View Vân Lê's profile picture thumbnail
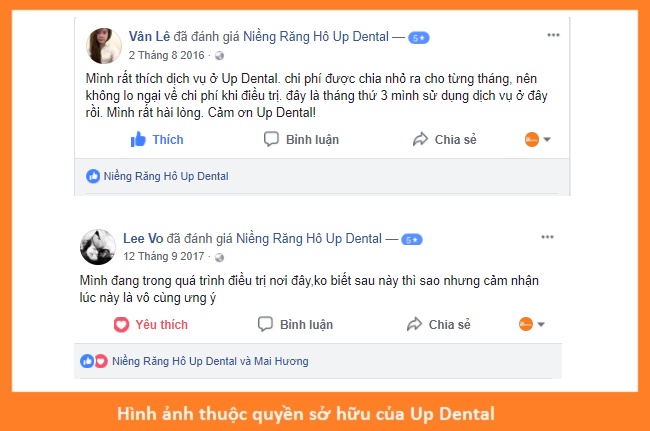The width and height of the screenshot is (650, 431). coord(104,46)
